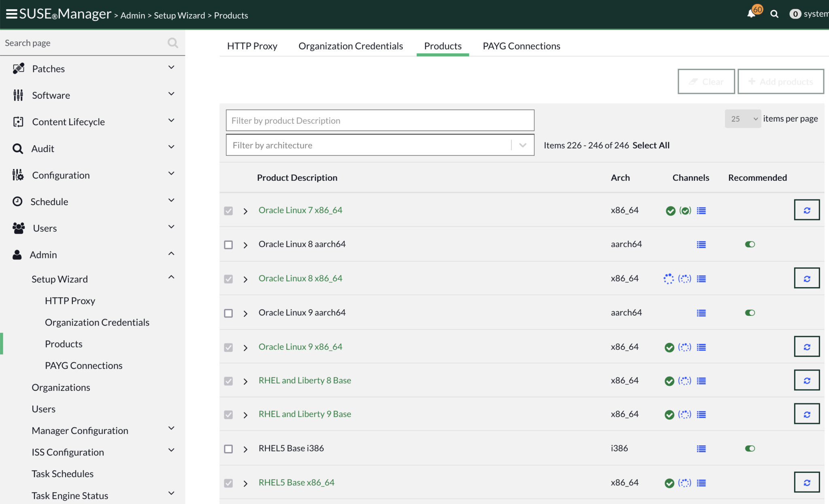Toggle the hamburger menu icon
Image resolution: width=829 pixels, height=504 pixels.
click(x=11, y=14)
